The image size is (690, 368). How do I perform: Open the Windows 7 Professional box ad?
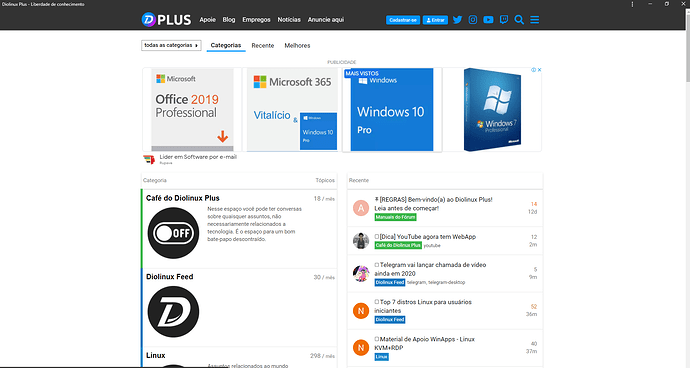[492, 110]
